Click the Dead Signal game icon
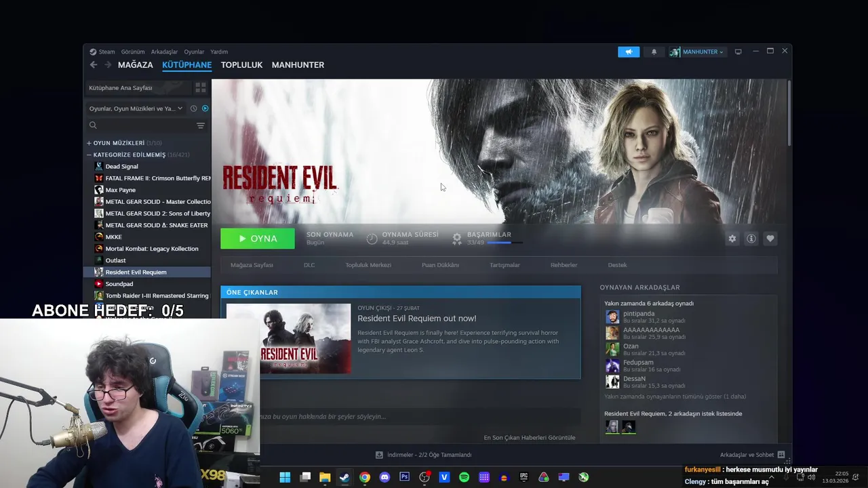Viewport: 868px width, 488px height. 99,166
